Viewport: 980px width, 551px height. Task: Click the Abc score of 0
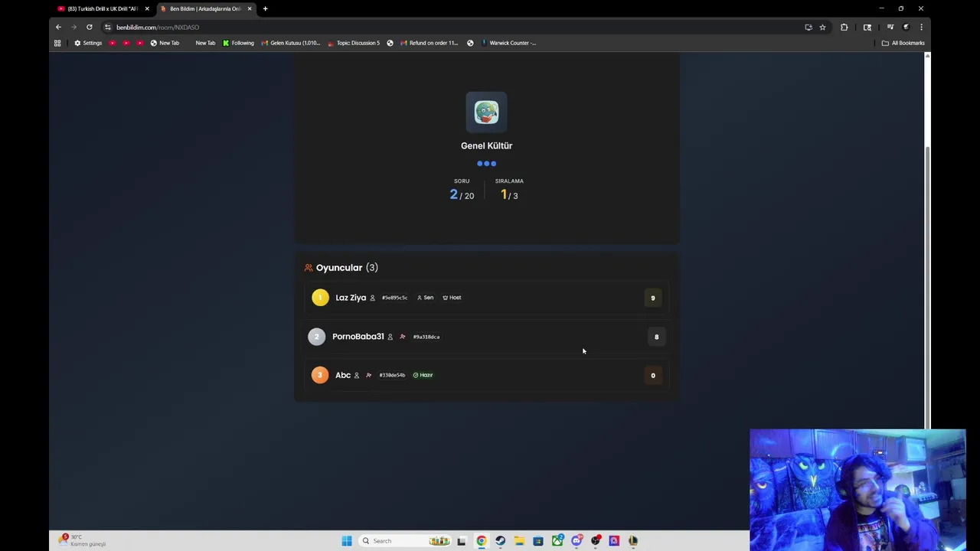653,375
